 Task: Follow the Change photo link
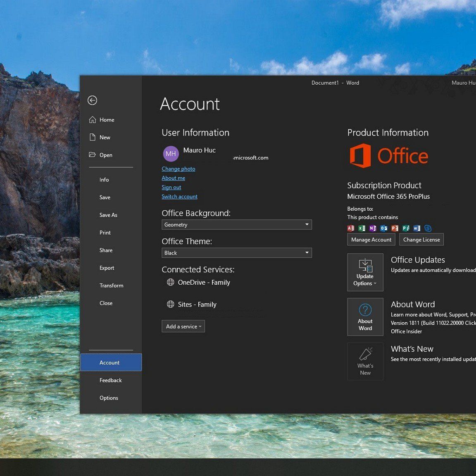178,169
